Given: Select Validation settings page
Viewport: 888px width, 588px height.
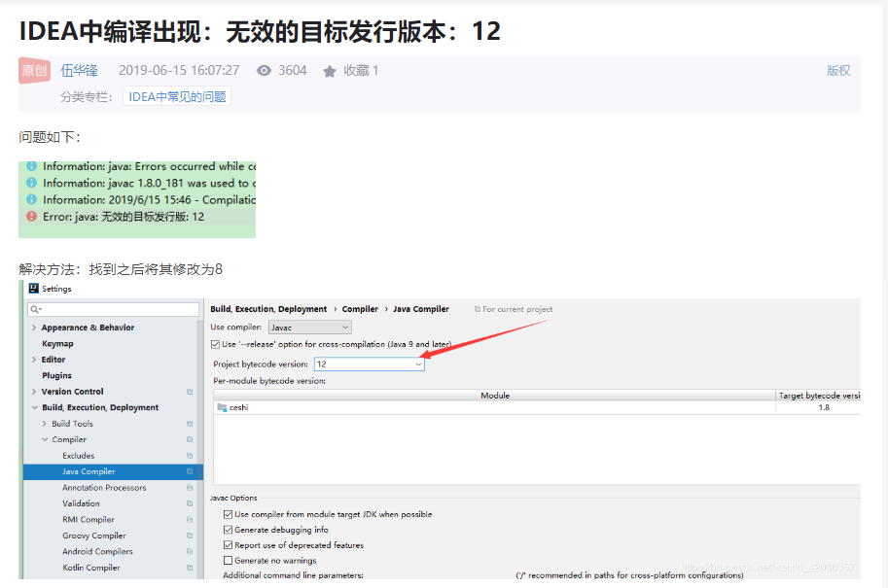Looking at the screenshot, I should (x=81, y=503).
